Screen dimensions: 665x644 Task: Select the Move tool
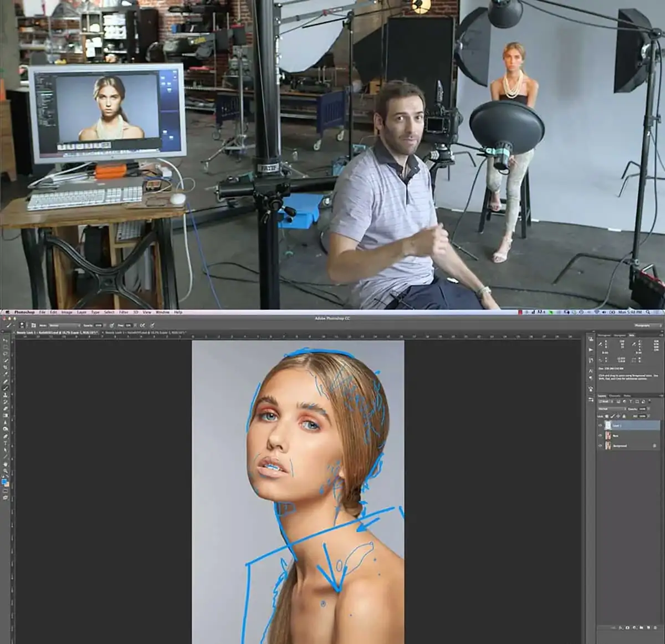pyautogui.click(x=6, y=339)
